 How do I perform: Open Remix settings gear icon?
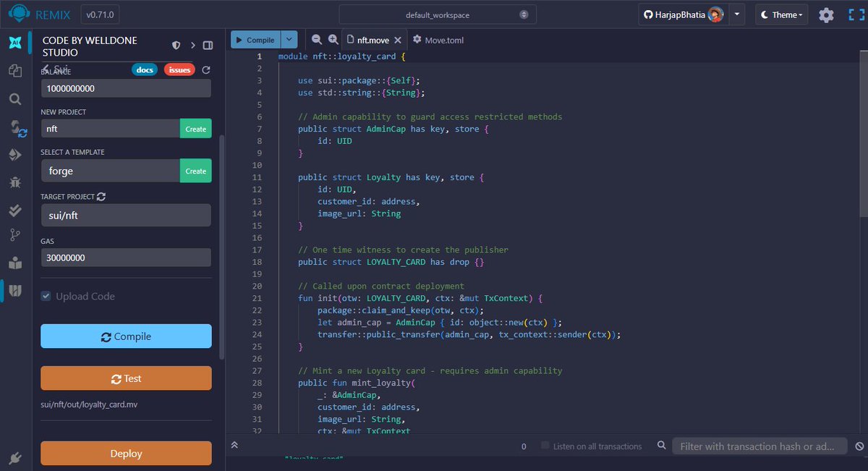click(x=826, y=14)
